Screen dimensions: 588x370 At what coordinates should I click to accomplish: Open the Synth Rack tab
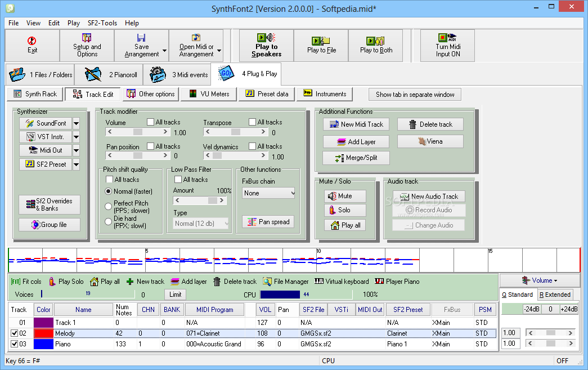(x=35, y=94)
